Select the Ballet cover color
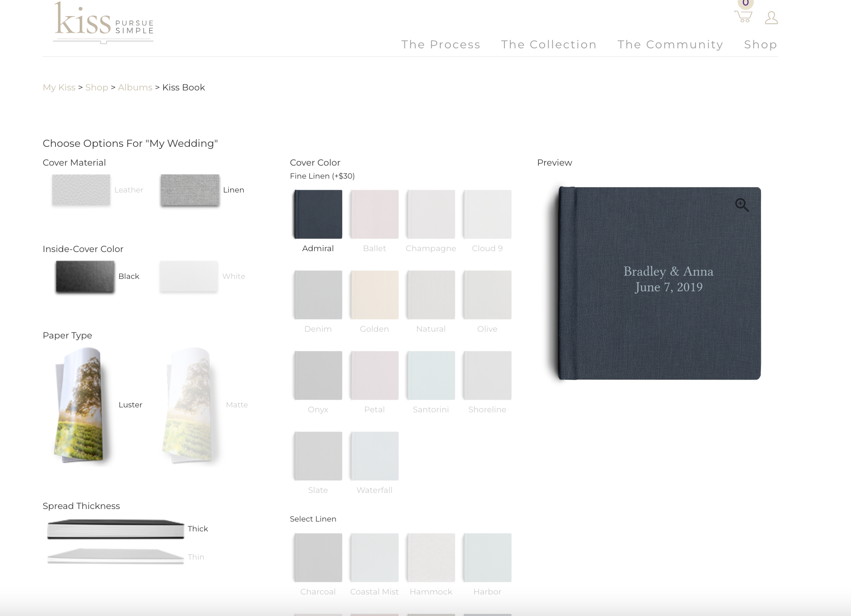Image resolution: width=851 pixels, height=616 pixels. (374, 214)
